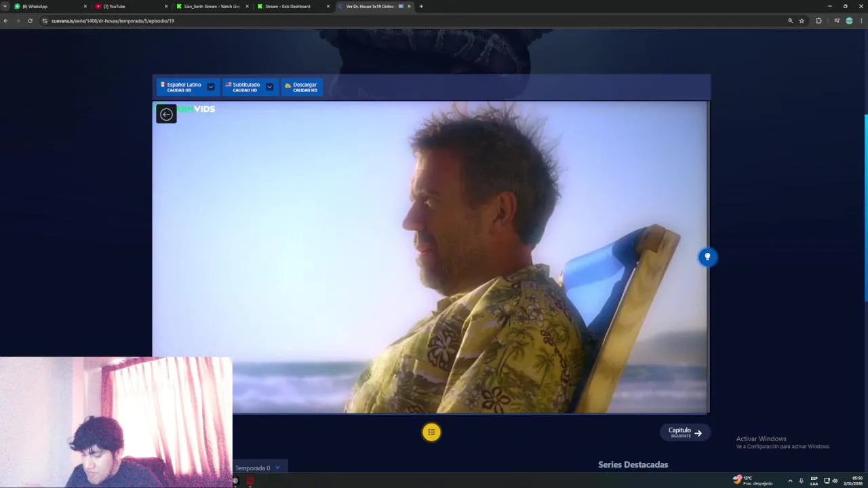Open the weather widget on the taskbar
868x488 pixels.
[753, 480]
